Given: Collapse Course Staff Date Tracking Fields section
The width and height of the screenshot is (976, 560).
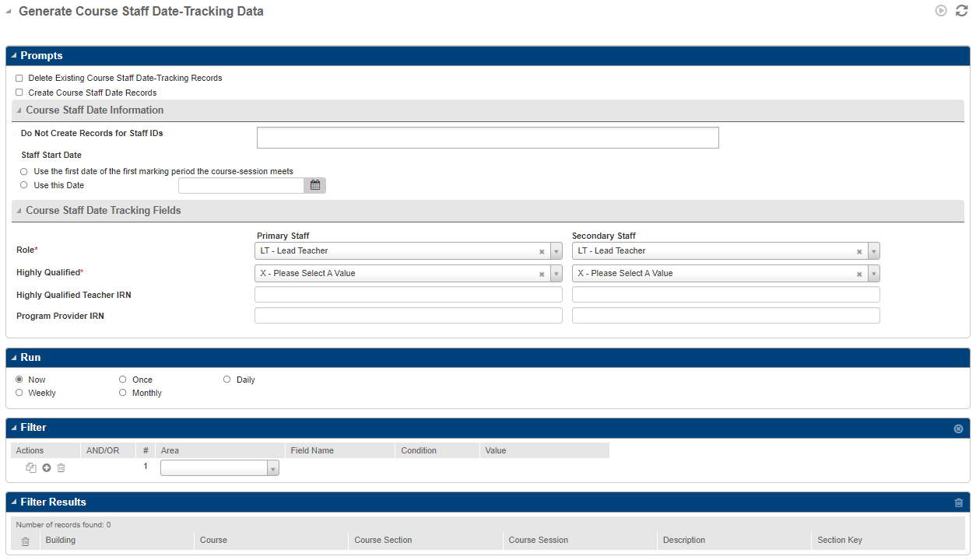Looking at the screenshot, I should pos(19,211).
